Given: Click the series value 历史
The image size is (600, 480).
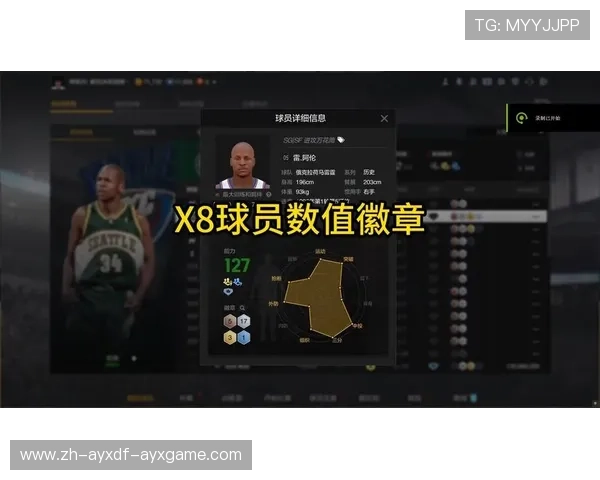Looking at the screenshot, I should 369,172.
